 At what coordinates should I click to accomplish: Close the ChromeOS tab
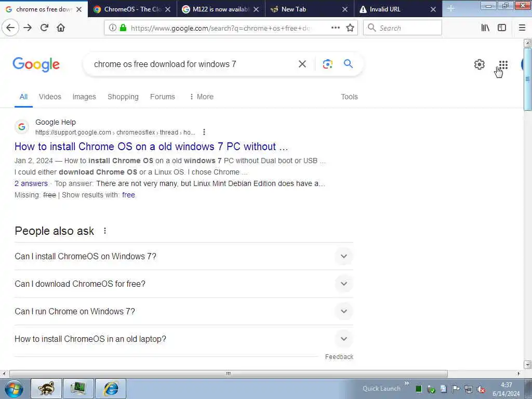168,9
